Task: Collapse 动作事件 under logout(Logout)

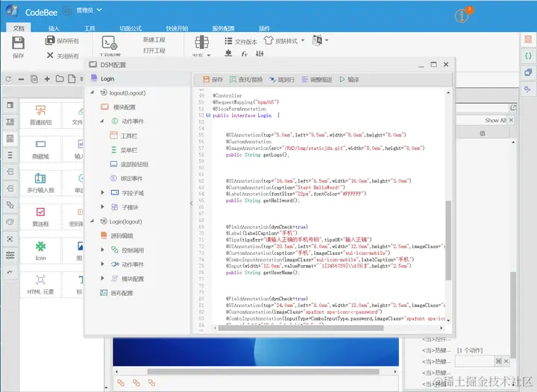Action: (x=102, y=121)
